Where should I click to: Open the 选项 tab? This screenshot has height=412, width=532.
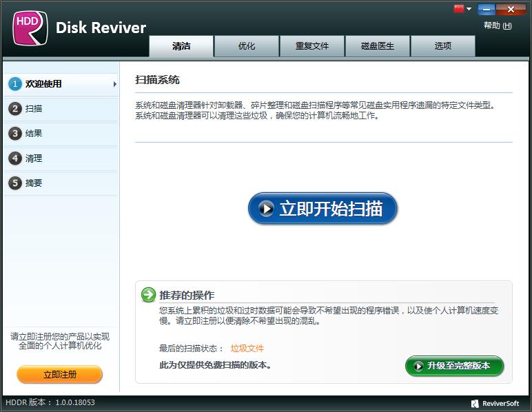443,46
